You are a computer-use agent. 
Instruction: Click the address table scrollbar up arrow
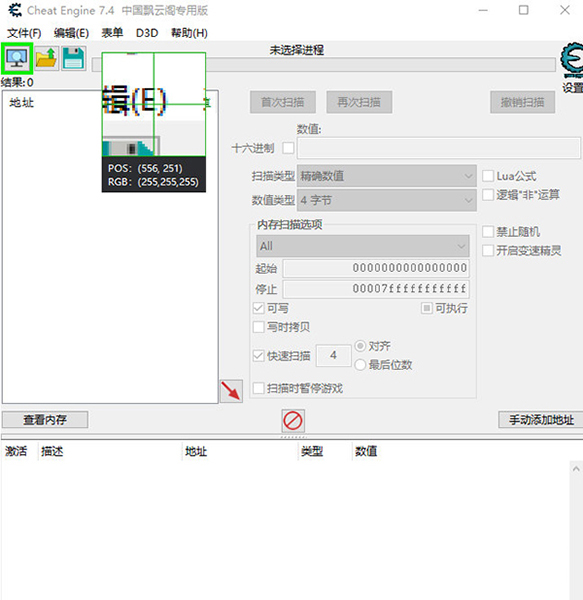576,469
